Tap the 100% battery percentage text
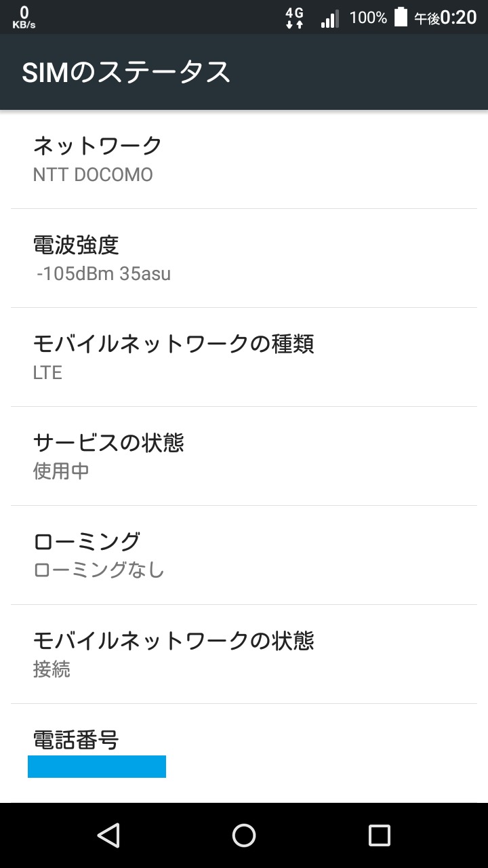488x868 pixels. [x=368, y=18]
